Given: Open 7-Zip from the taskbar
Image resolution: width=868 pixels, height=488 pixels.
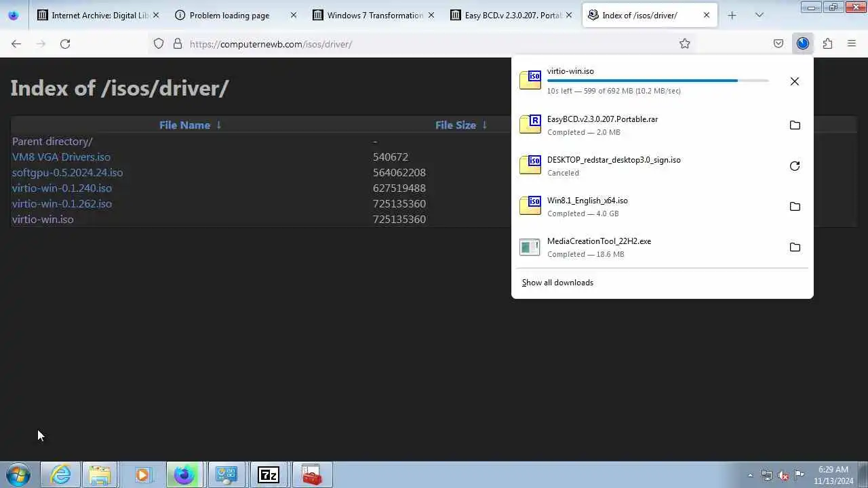Looking at the screenshot, I should pos(269,475).
